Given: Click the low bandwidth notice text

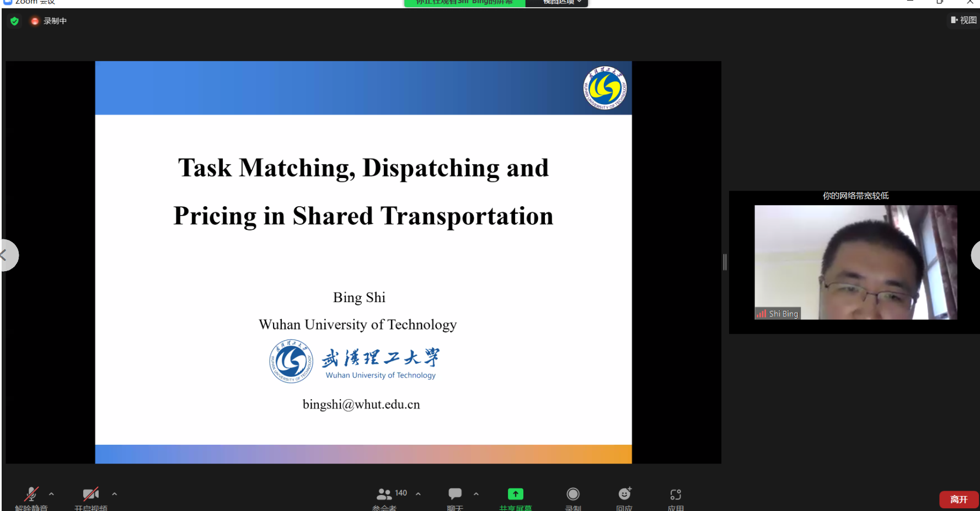Looking at the screenshot, I should coord(855,196).
